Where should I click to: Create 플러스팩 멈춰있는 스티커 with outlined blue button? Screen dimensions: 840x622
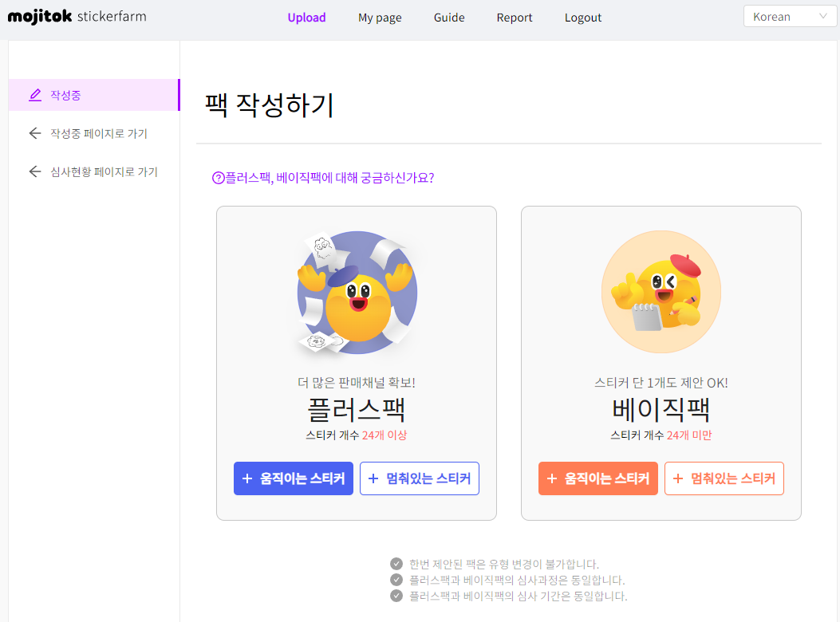pos(420,478)
